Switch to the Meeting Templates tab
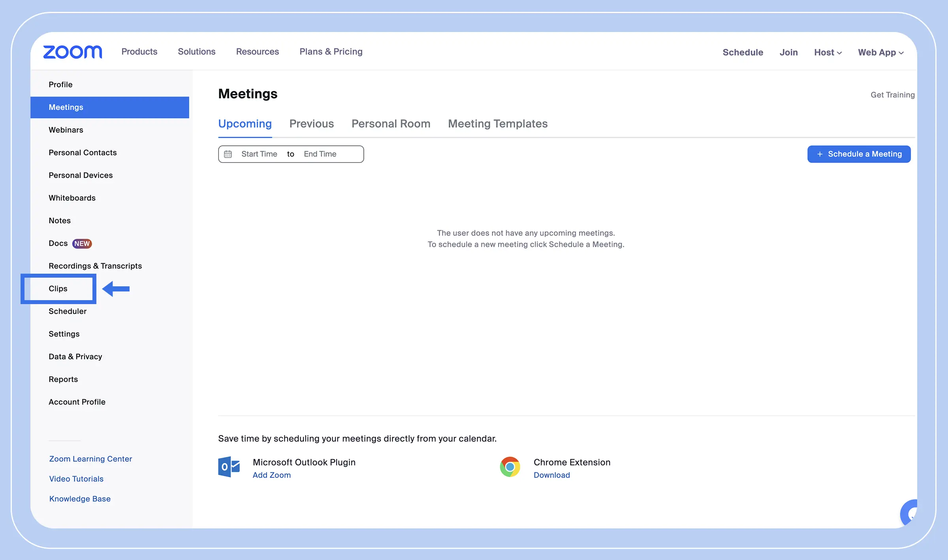Viewport: 948px width, 560px height. point(498,124)
